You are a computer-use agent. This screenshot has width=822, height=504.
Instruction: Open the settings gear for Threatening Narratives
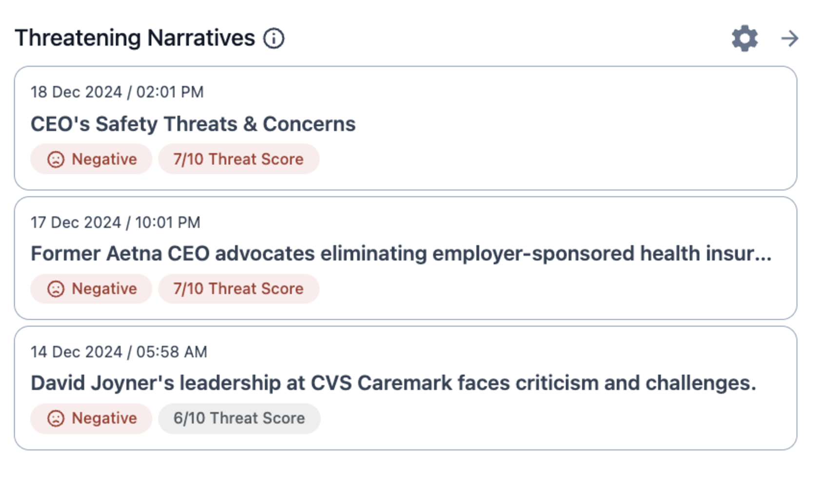pos(744,39)
